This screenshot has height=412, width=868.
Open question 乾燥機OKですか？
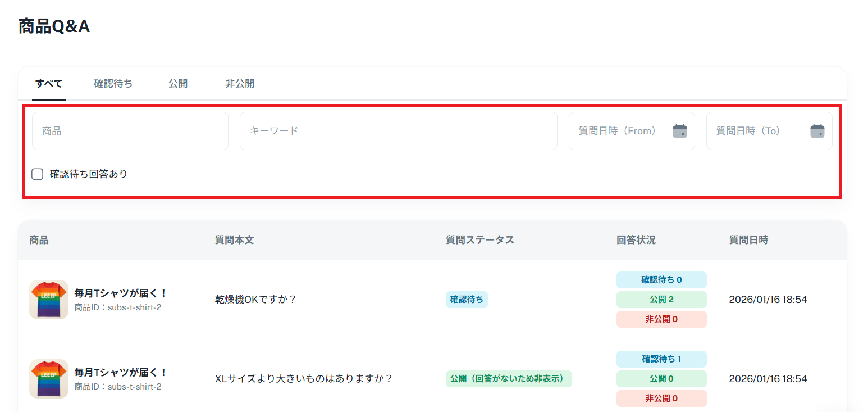tap(255, 300)
